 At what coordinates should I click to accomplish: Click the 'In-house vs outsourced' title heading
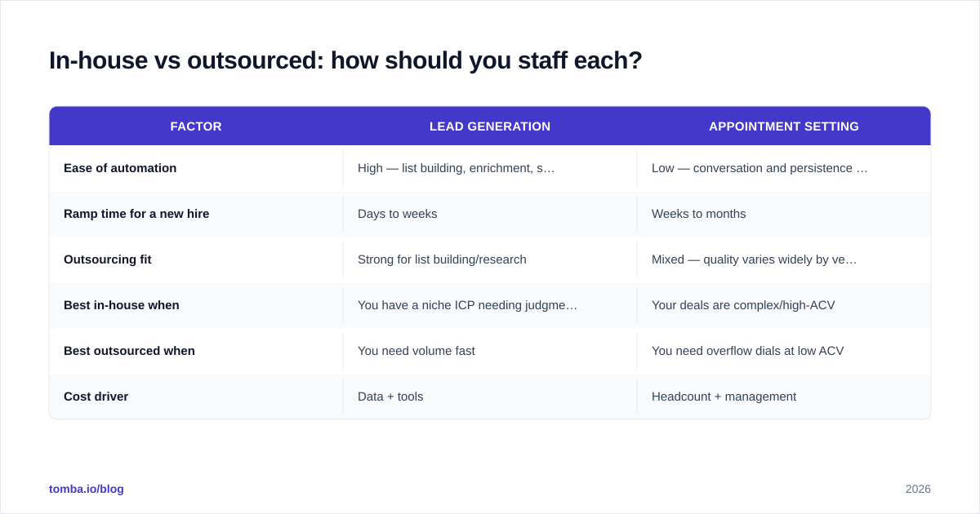(x=345, y=60)
